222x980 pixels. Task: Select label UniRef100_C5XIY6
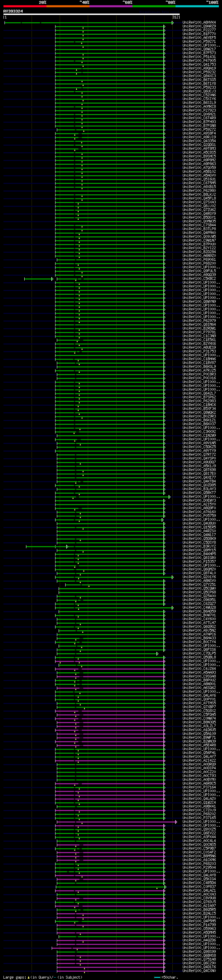199,99
